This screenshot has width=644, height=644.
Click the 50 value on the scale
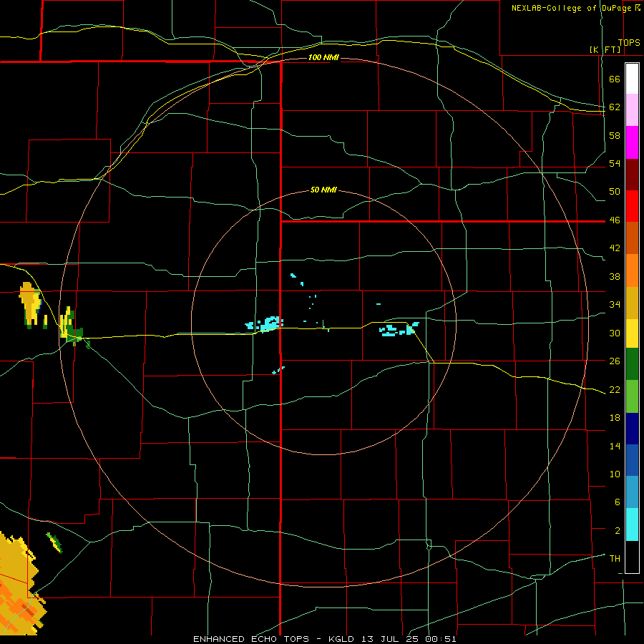[x=615, y=191]
